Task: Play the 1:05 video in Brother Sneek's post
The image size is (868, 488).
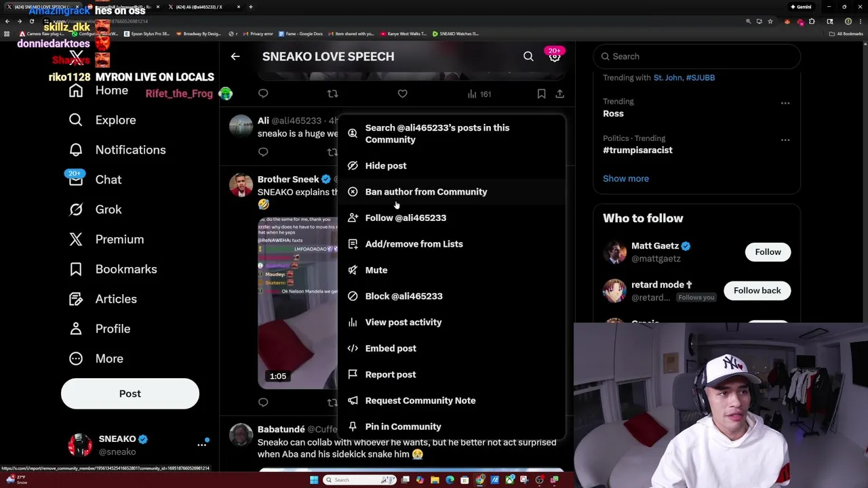Action: pyautogui.click(x=297, y=303)
